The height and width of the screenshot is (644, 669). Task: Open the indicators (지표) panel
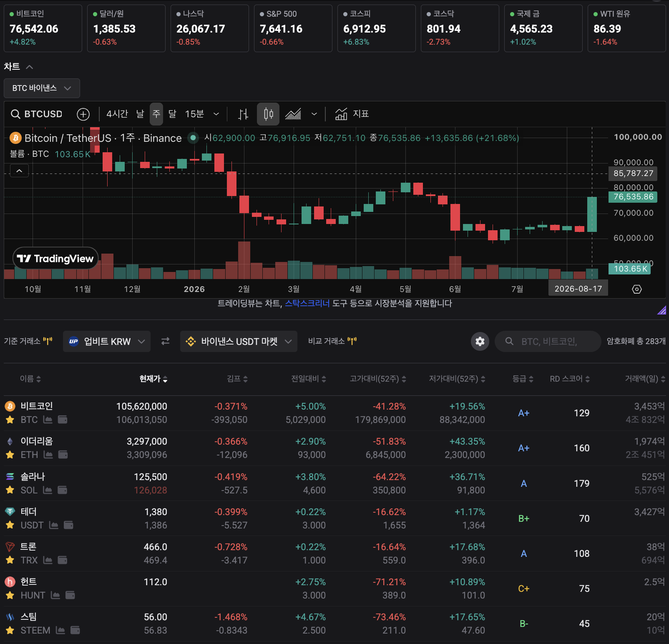click(x=352, y=114)
